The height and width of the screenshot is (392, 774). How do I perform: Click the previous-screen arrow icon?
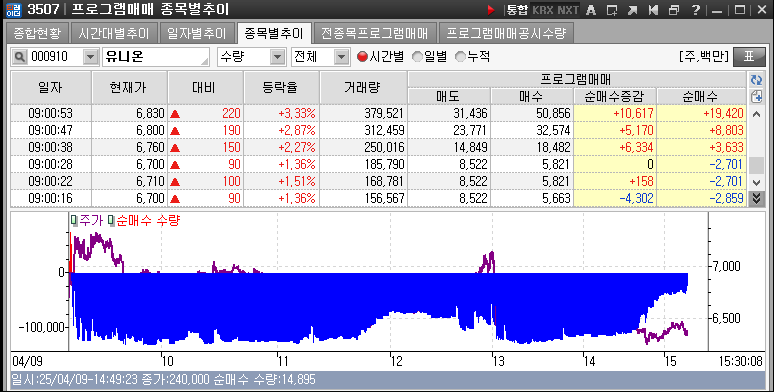(654, 9)
